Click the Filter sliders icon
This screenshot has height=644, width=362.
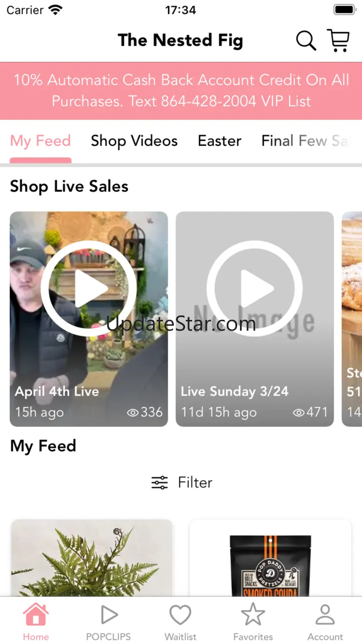pyautogui.click(x=160, y=483)
